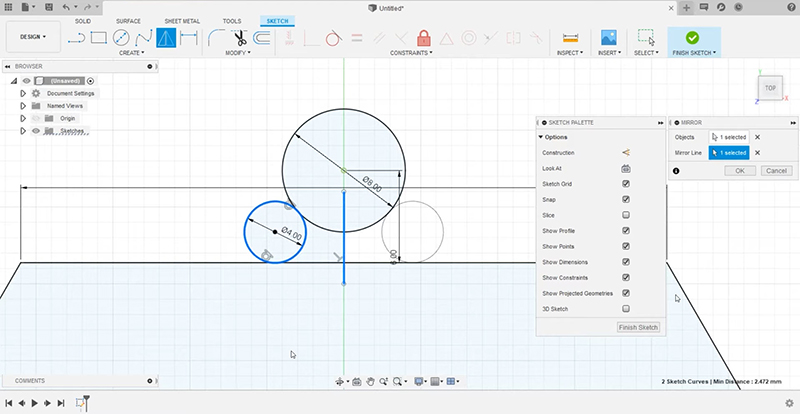Screen dimensions: 800x414
Task: Click the green Finish Sketch checkmark
Action: (692, 37)
